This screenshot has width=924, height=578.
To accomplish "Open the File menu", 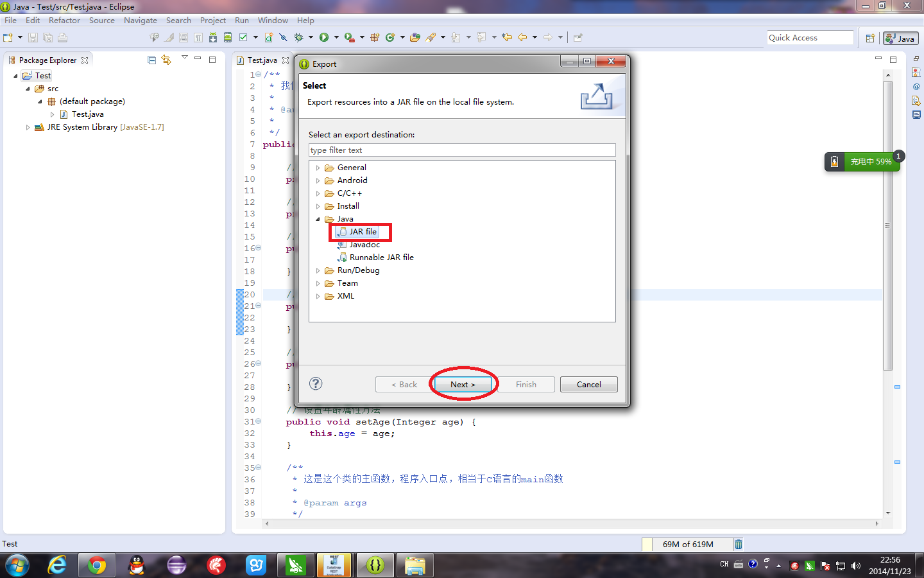I will [11, 20].
